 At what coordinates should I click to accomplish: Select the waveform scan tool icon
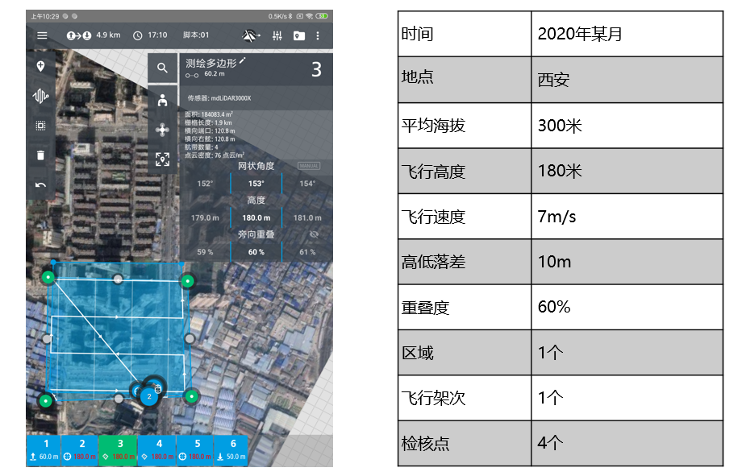point(41,97)
